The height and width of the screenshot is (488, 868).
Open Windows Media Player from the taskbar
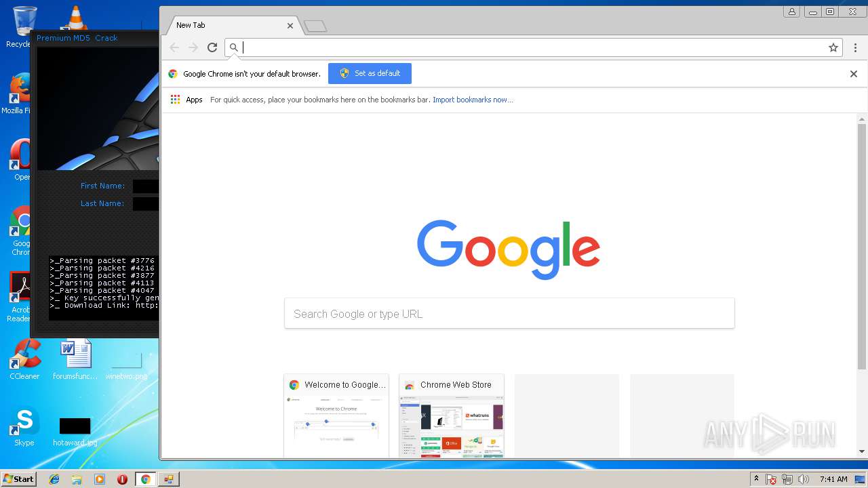point(100,479)
